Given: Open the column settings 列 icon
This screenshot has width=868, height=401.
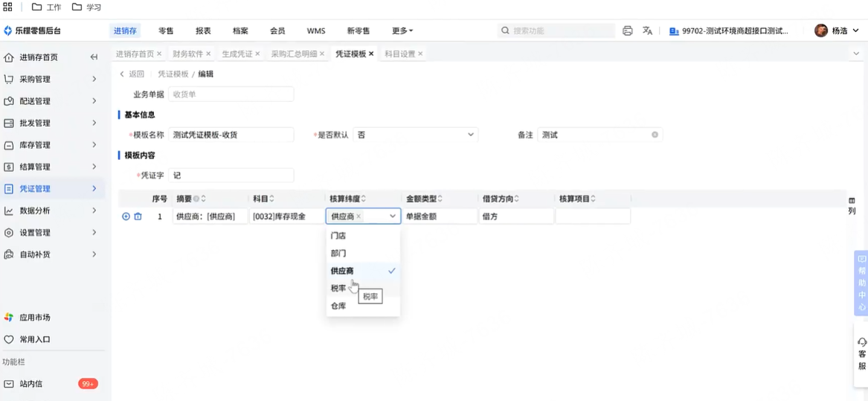Looking at the screenshot, I should tap(852, 205).
